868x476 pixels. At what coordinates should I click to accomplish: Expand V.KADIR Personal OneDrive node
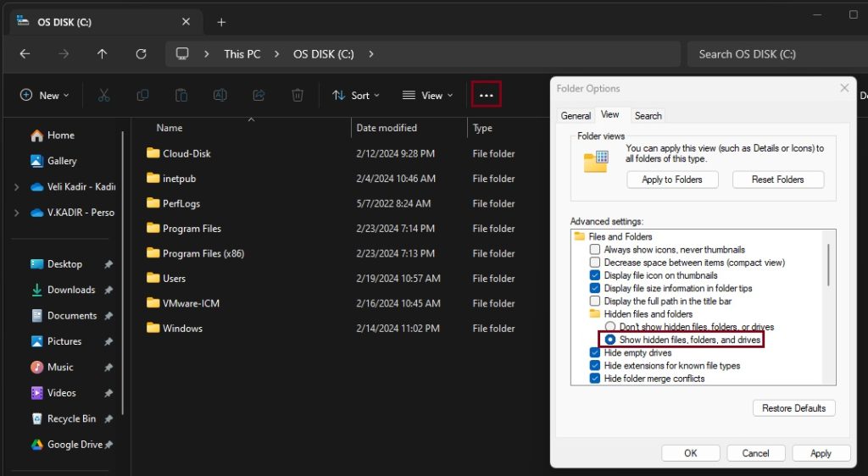pyautogui.click(x=17, y=213)
